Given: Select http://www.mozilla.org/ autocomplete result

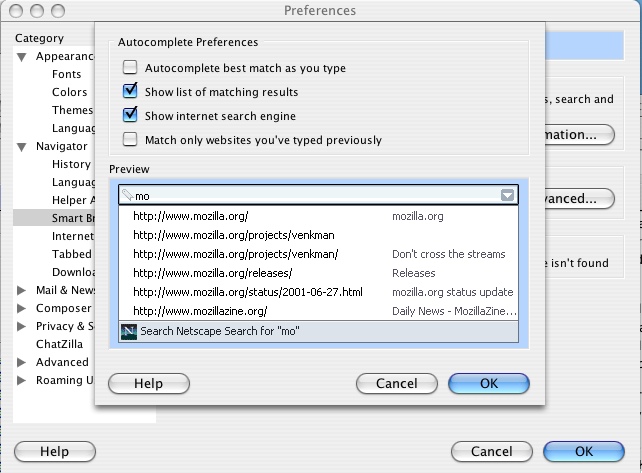Looking at the screenshot, I should [318, 216].
